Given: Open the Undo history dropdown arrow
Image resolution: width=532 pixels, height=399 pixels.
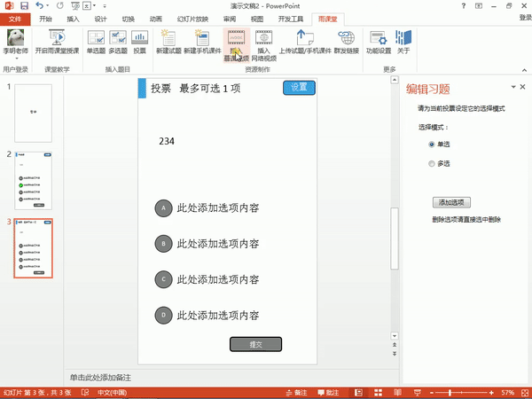Looking at the screenshot, I should 48,6.
